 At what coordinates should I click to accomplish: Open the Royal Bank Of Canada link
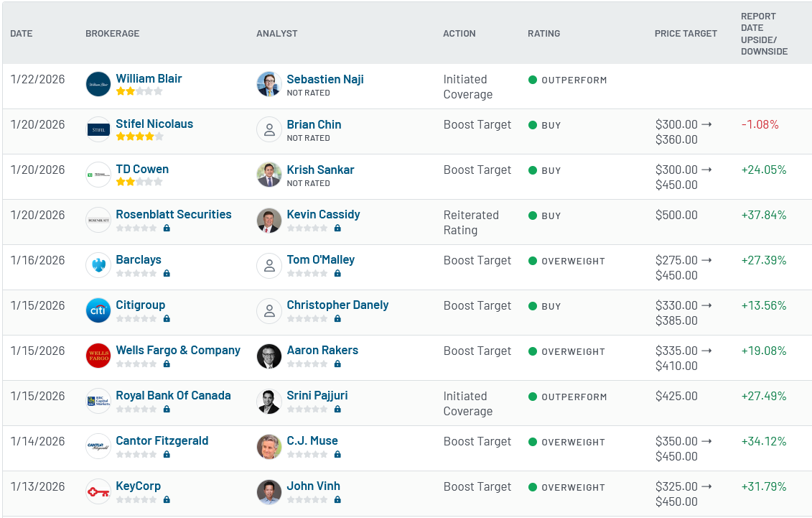[174, 395]
